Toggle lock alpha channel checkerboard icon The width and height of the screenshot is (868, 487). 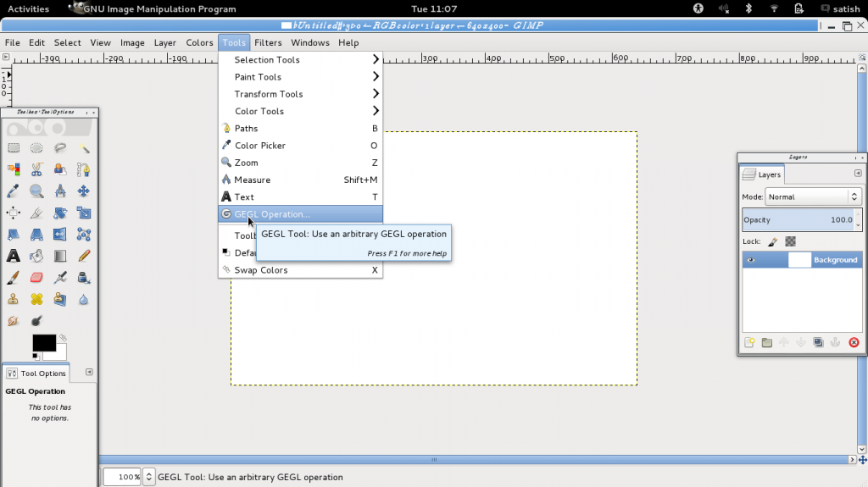(x=790, y=241)
